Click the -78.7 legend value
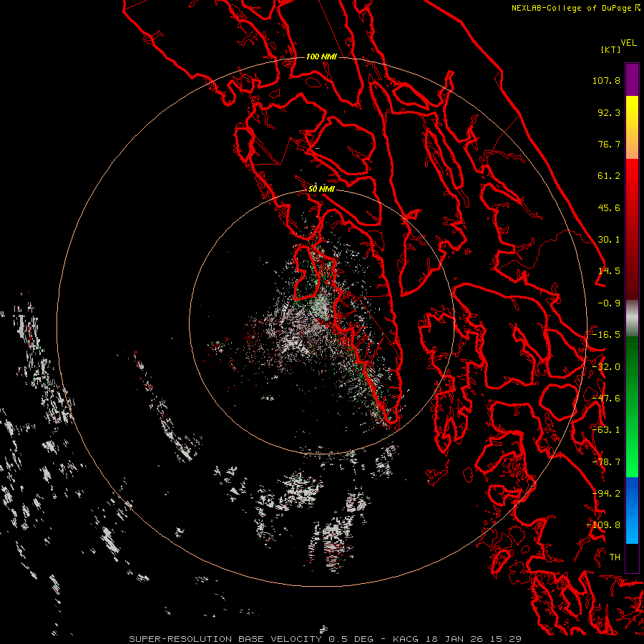Image resolution: width=644 pixels, height=644 pixels. (606, 462)
